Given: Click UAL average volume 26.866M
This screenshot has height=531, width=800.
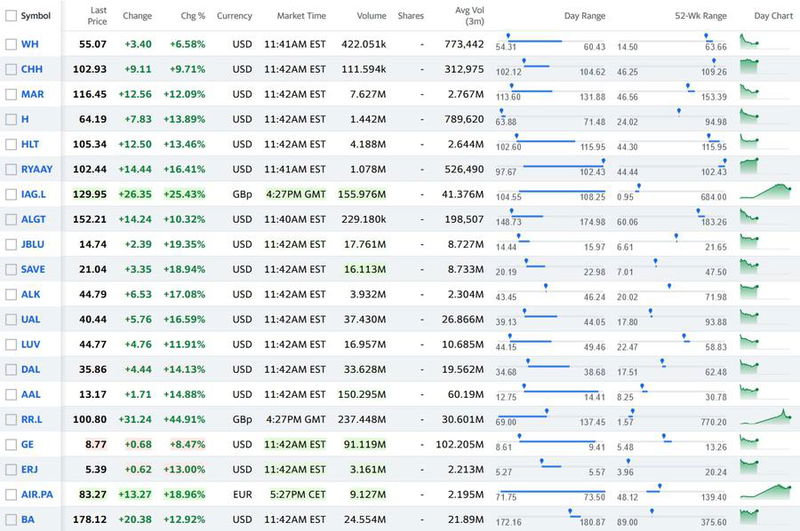Looking at the screenshot, I should pyautogui.click(x=463, y=319).
